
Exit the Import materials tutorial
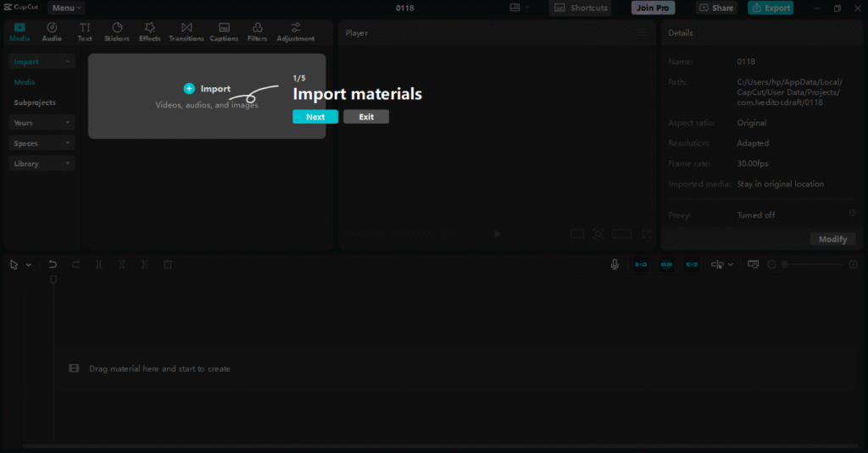coord(366,117)
